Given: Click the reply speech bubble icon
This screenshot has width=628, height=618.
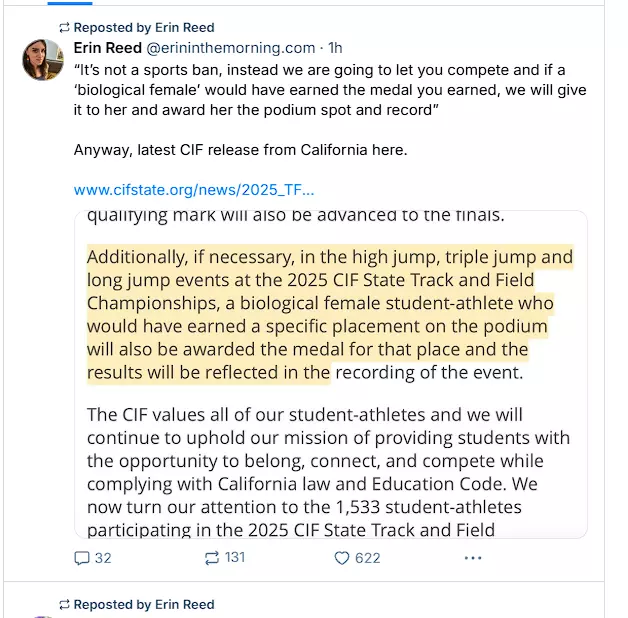Looking at the screenshot, I should pyautogui.click(x=82, y=558).
